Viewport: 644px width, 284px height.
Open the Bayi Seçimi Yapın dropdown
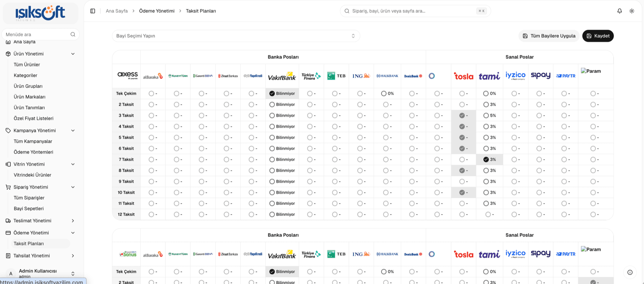[236, 36]
